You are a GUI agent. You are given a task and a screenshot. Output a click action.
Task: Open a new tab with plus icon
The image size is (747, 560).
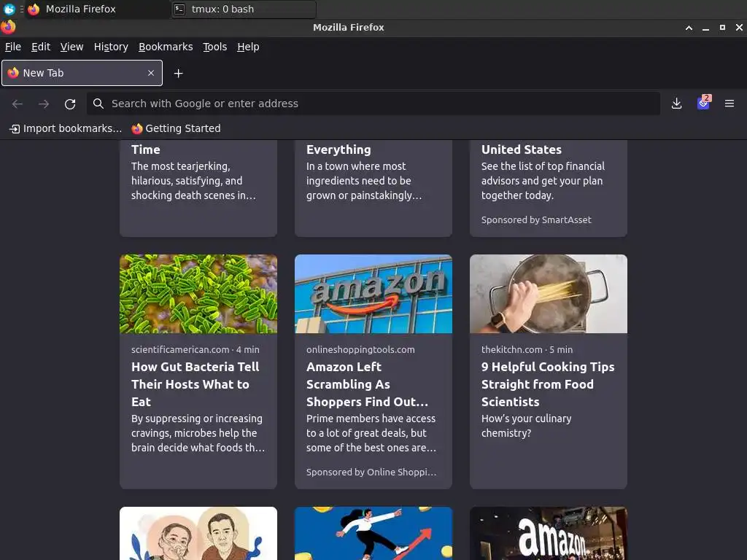click(178, 74)
